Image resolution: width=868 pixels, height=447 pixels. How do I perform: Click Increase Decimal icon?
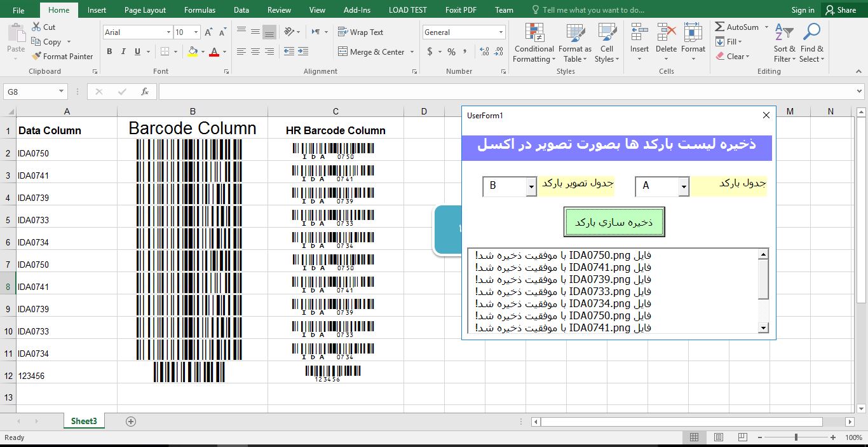pos(485,52)
